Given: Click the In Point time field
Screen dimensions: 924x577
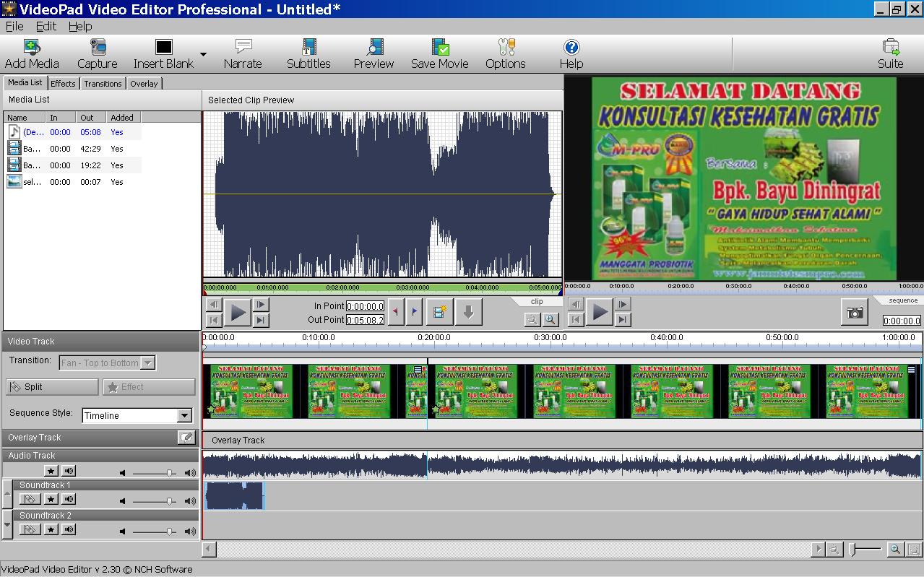Looking at the screenshot, I should (365, 306).
